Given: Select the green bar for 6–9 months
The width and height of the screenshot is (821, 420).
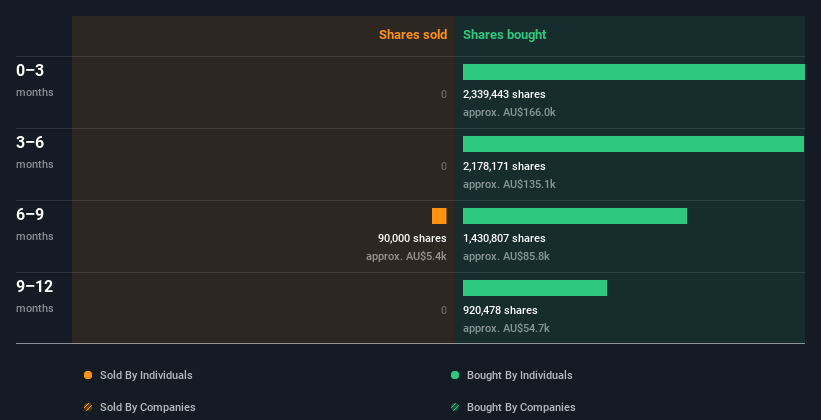Looking at the screenshot, I should (575, 216).
